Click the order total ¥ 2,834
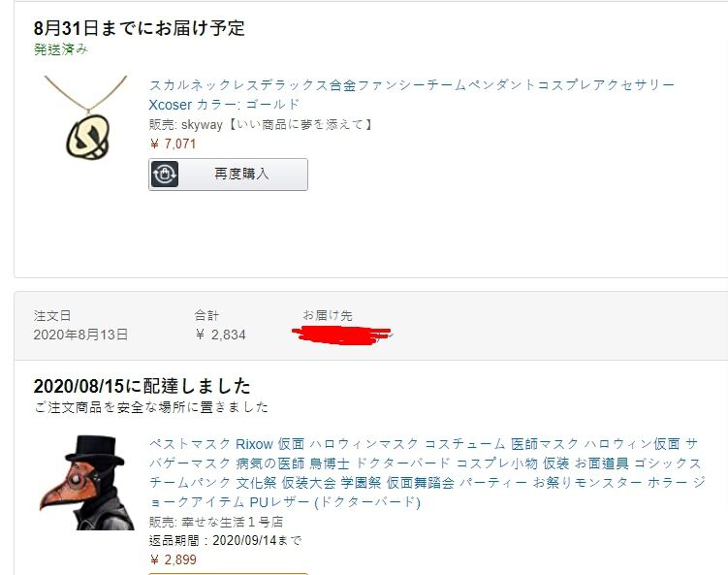The height and width of the screenshot is (575, 728). [x=220, y=335]
